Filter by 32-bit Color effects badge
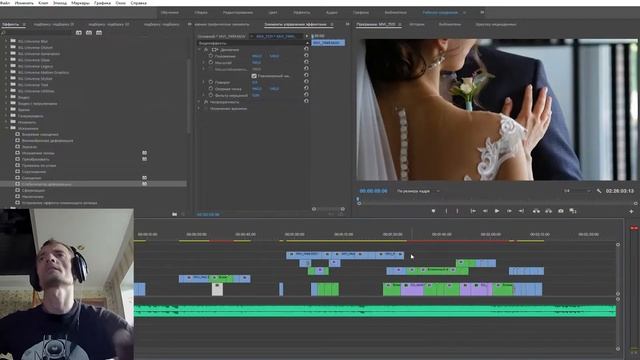This screenshot has height=360, width=640. point(89,32)
